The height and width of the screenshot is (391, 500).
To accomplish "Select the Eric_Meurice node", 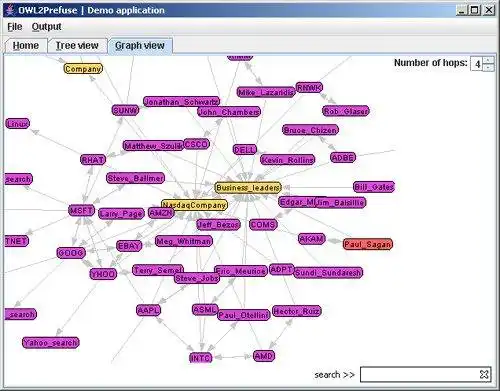I will (241, 271).
